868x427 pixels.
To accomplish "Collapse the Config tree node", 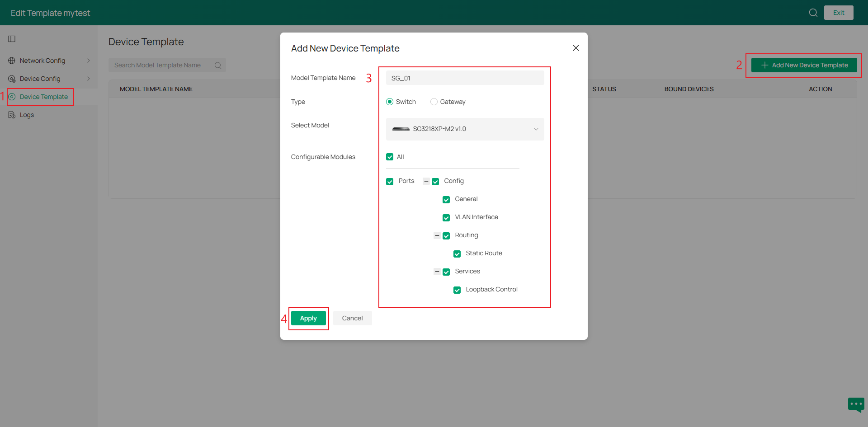I will coord(426,181).
